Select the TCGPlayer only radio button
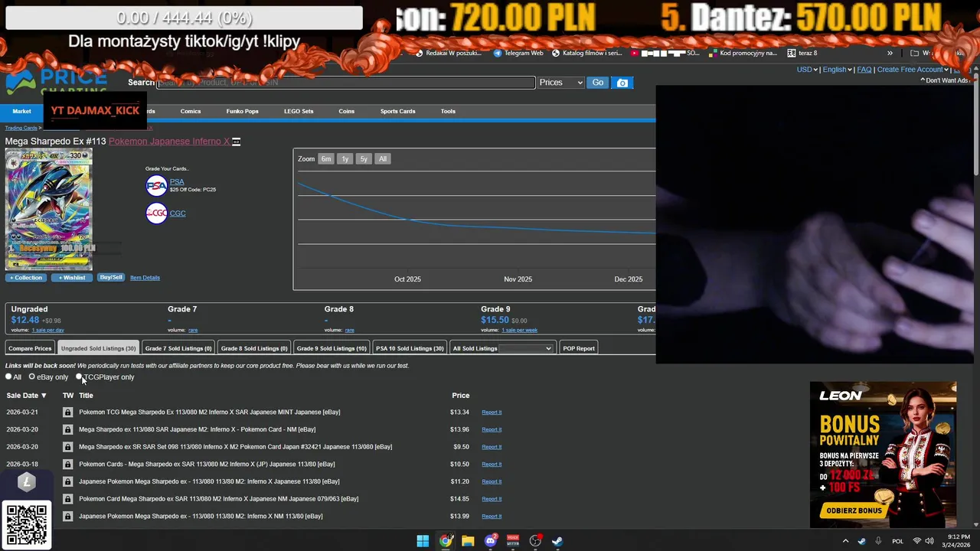 [79, 377]
